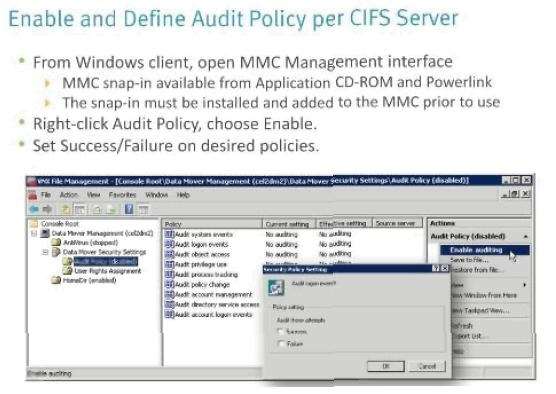Screen dimensions: 556x394
Task: Click the icon beside Audit object access
Action: (170, 254)
